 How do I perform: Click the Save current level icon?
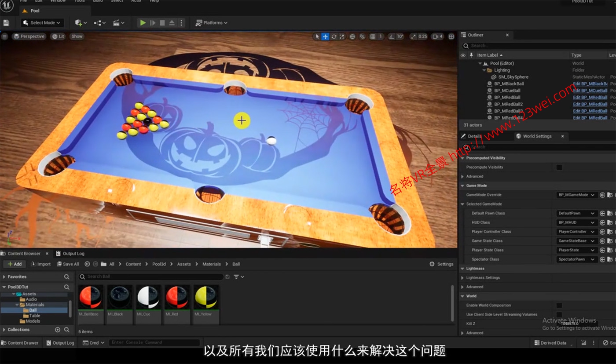pos(7,22)
